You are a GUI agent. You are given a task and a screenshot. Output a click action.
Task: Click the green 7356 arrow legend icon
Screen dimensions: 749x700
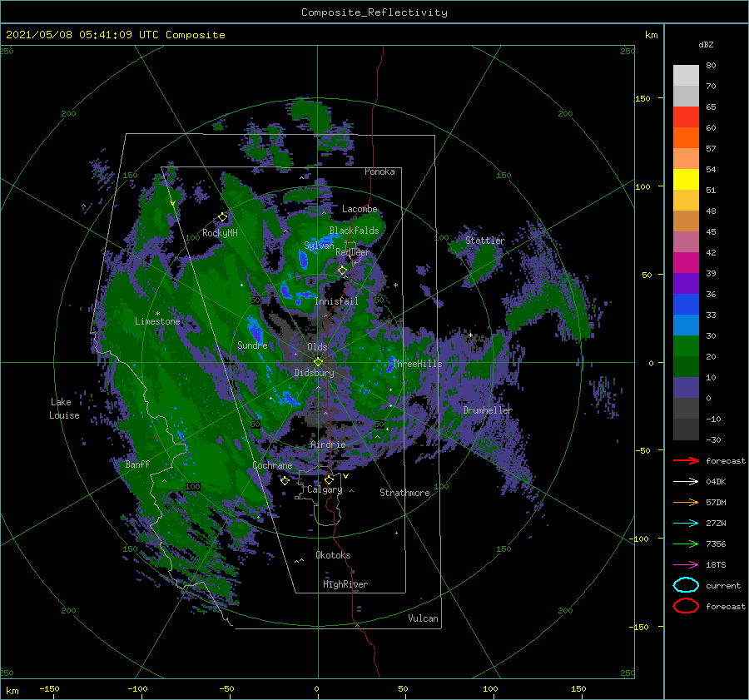(x=686, y=544)
